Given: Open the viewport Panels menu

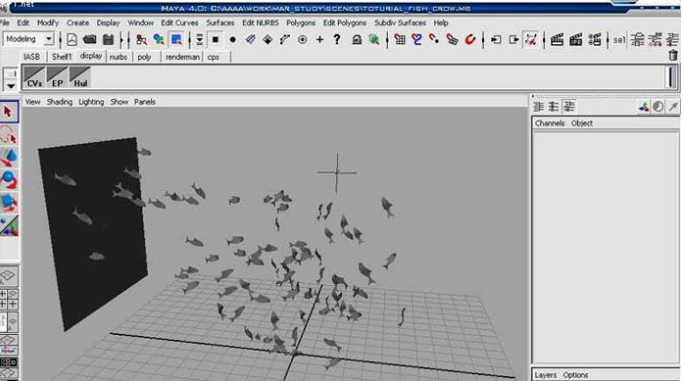Looking at the screenshot, I should coord(145,102).
